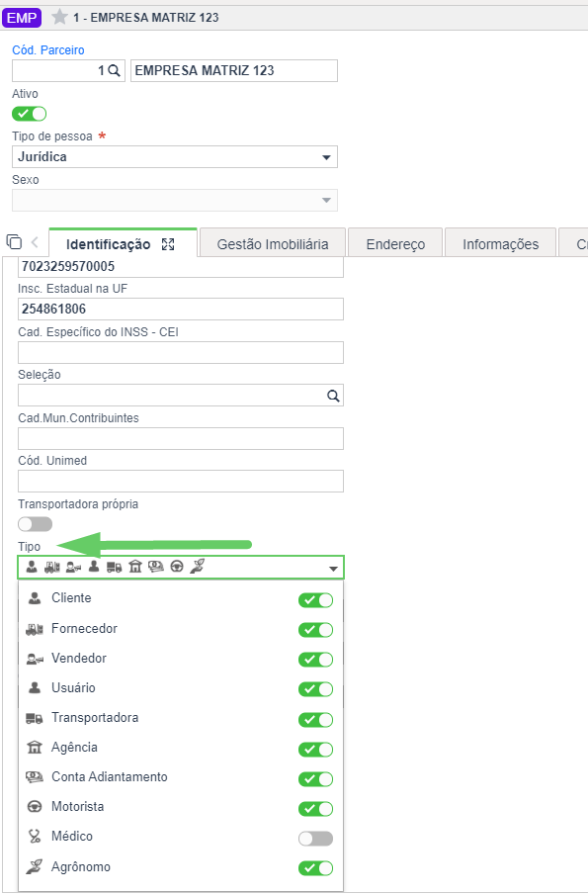
Task: Turn on the Médico toggle
Action: tap(315, 839)
